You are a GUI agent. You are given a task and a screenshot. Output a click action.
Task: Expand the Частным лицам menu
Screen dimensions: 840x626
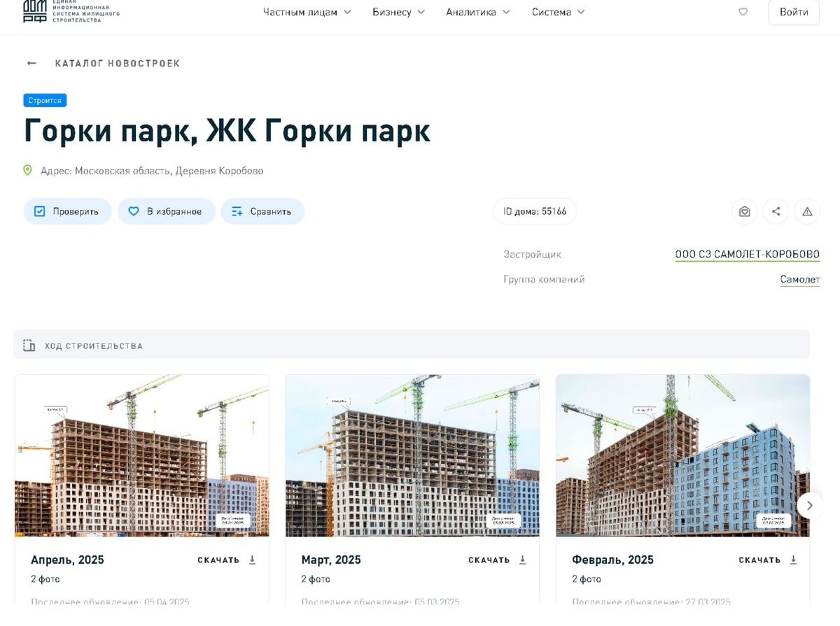click(307, 12)
